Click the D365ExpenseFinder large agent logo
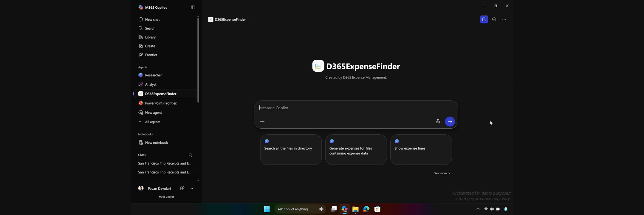This screenshot has height=215, width=644. [318, 66]
